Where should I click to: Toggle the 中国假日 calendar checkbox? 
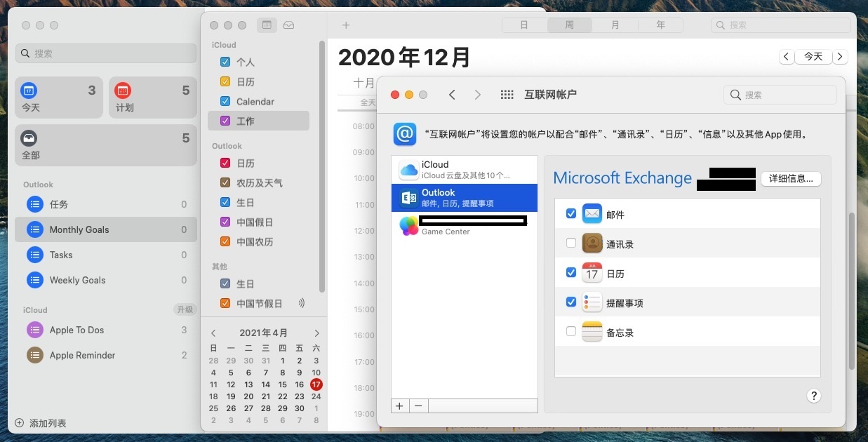225,222
